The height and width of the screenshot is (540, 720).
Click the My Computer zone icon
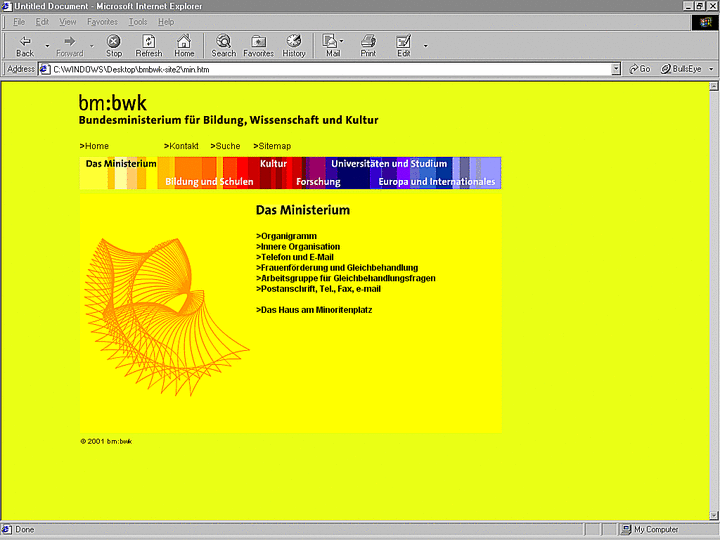point(625,529)
